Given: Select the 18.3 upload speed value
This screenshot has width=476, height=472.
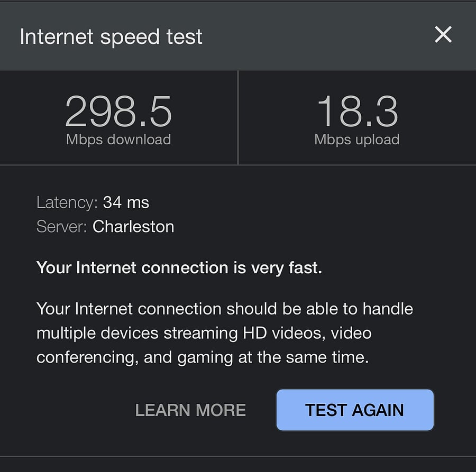Looking at the screenshot, I should pyautogui.click(x=357, y=112).
